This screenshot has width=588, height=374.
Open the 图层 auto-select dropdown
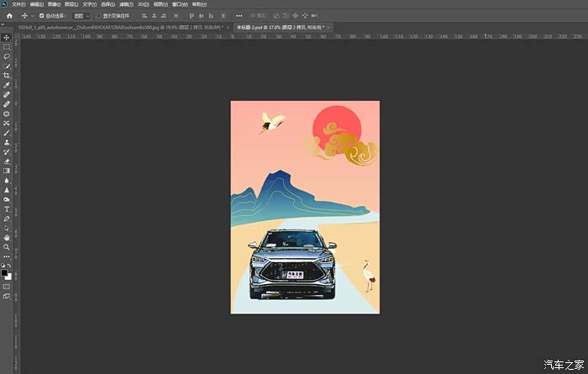click(x=81, y=15)
